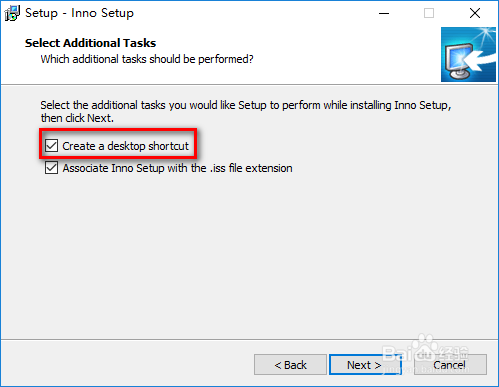Image resolution: width=499 pixels, height=387 pixels.
Task: Click the instruction text mentioning installing Inno Setup
Action: (x=246, y=111)
